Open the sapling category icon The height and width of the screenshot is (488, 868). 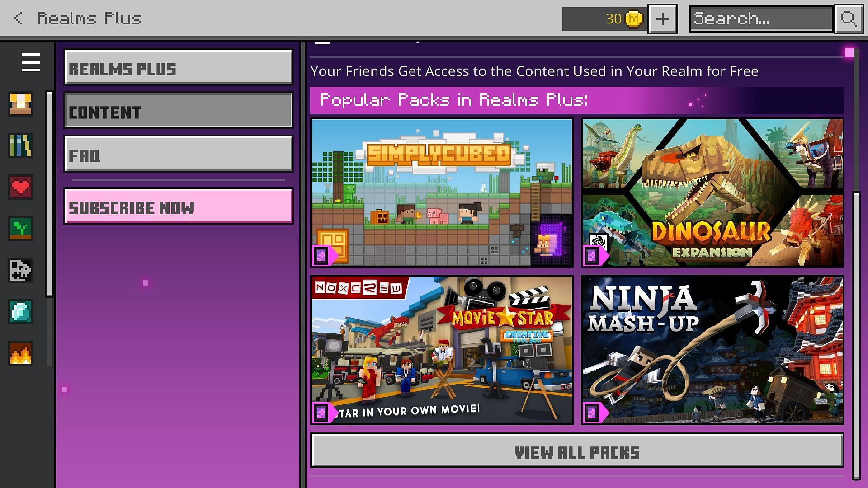click(21, 229)
